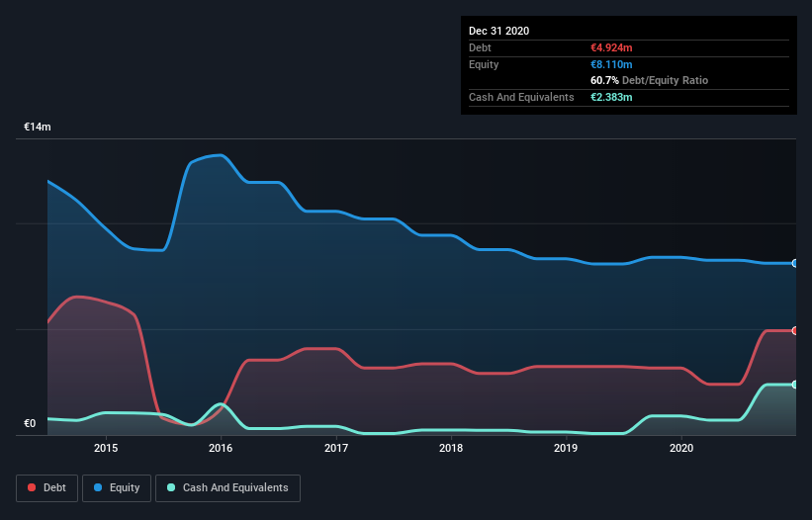Click the €8.110m equity value
Viewport: 812px width, 520px height.
tap(611, 64)
